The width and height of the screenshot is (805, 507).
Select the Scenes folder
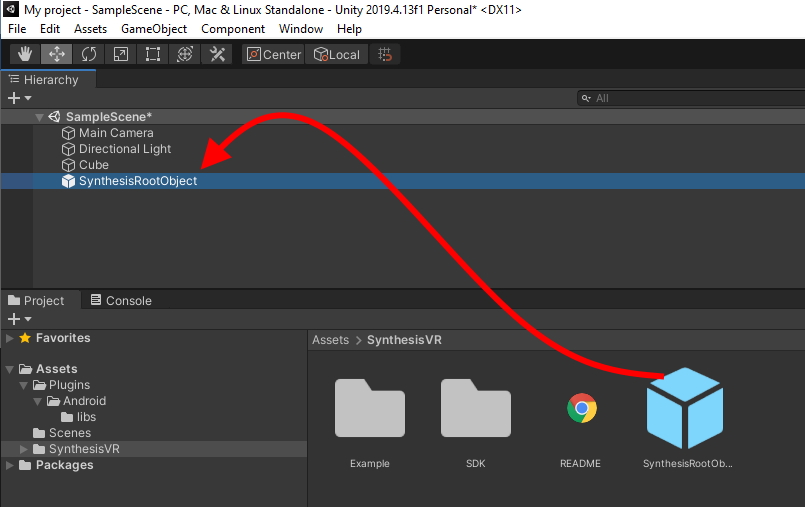(x=70, y=433)
